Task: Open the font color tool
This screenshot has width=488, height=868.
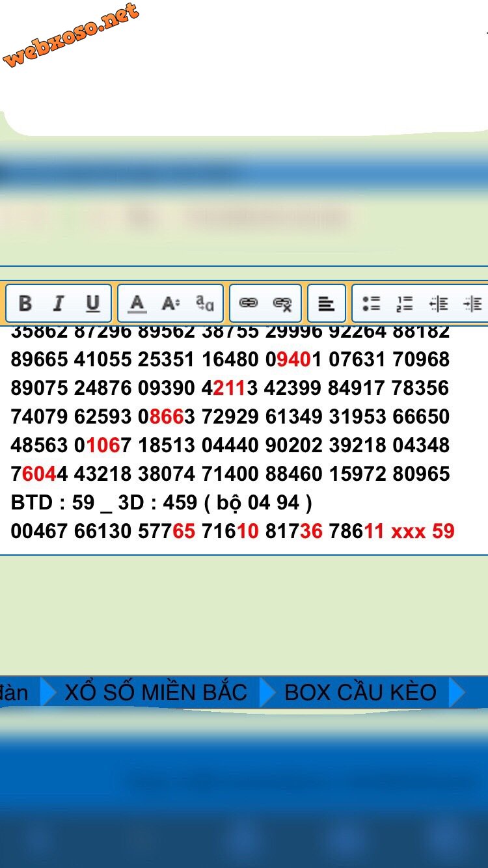Action: pyautogui.click(x=137, y=303)
